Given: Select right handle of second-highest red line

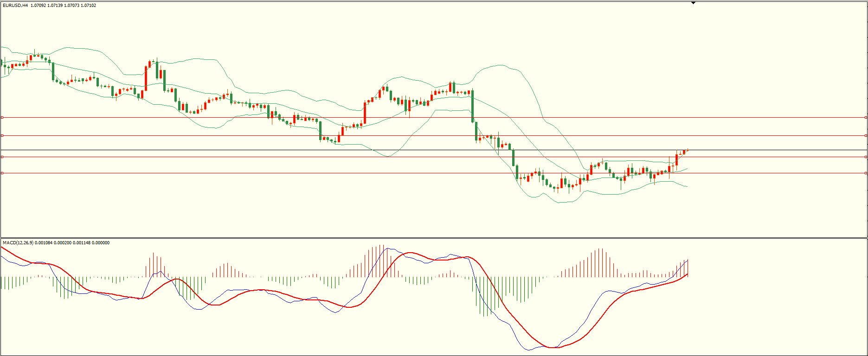Looking at the screenshot, I should click(866, 136).
